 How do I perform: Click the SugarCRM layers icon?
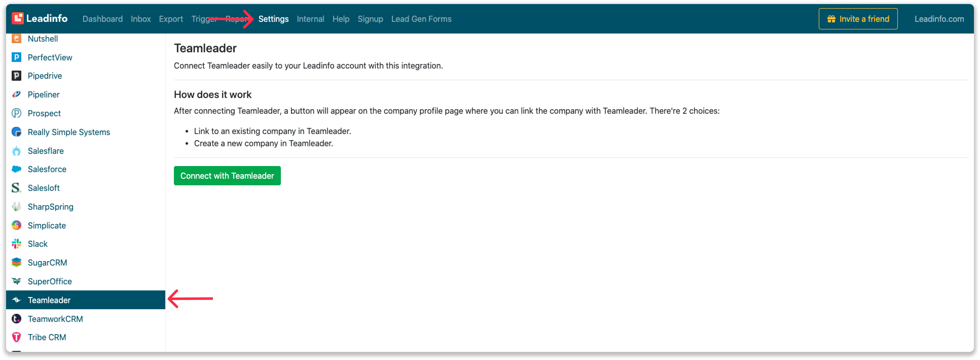click(16, 262)
